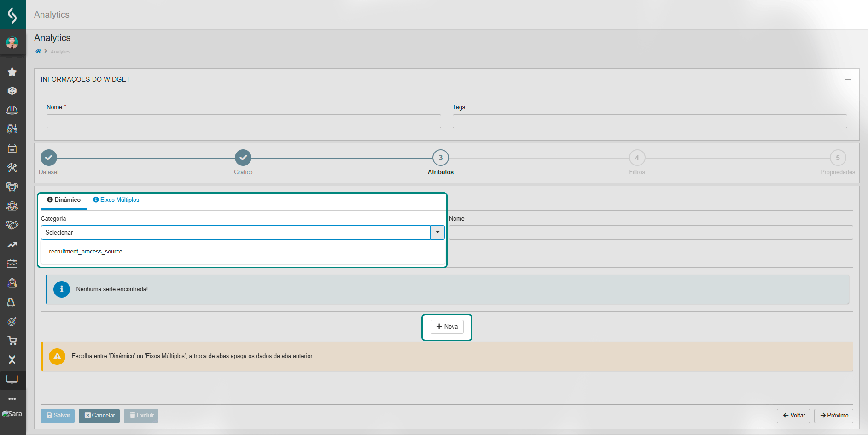Go to home via breadcrumb house icon

pos(38,51)
